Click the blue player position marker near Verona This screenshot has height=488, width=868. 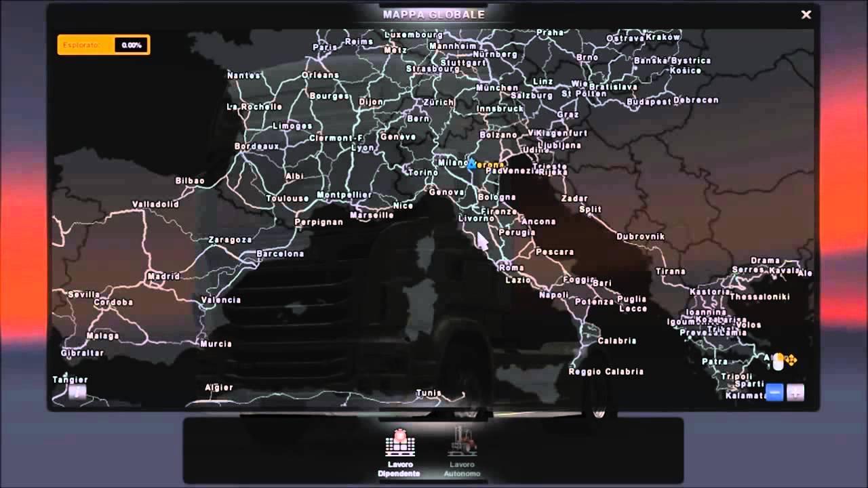[x=471, y=164]
